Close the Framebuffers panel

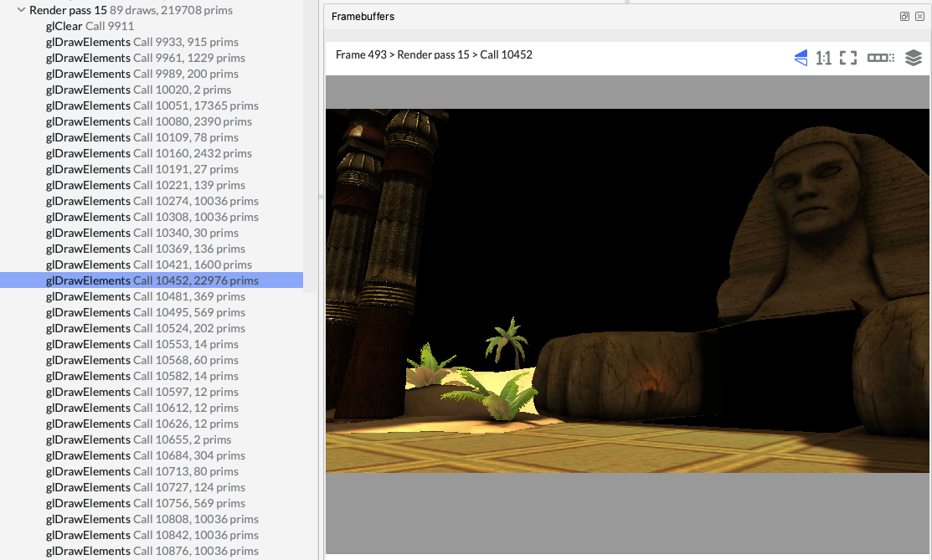(x=920, y=16)
